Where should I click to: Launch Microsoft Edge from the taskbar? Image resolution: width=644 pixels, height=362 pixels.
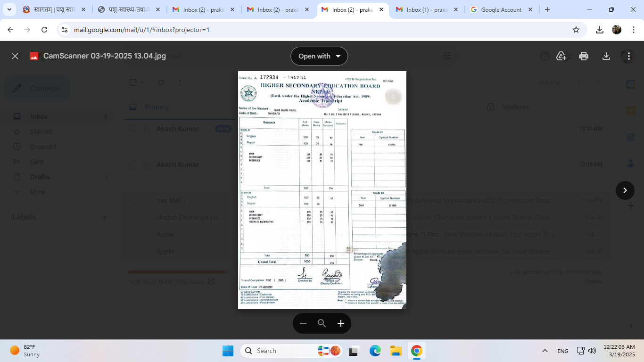375,351
